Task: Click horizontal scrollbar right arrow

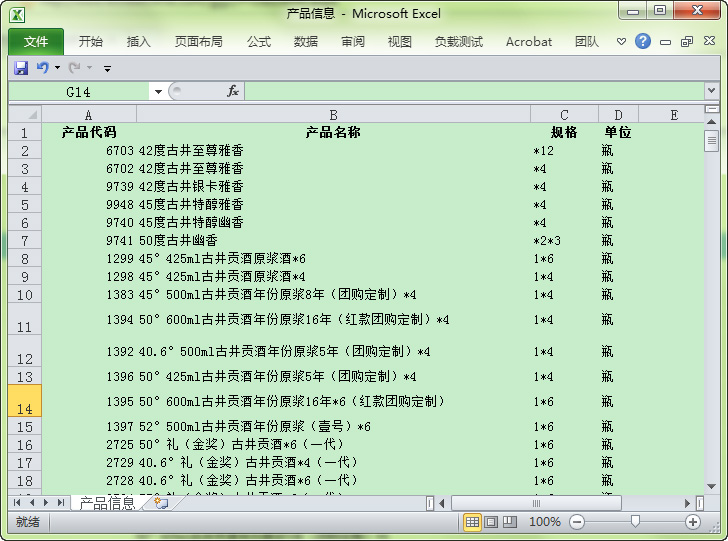Action: pos(688,503)
